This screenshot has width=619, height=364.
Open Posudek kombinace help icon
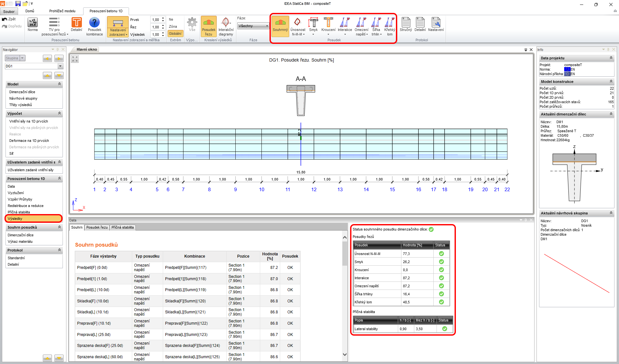point(94,23)
